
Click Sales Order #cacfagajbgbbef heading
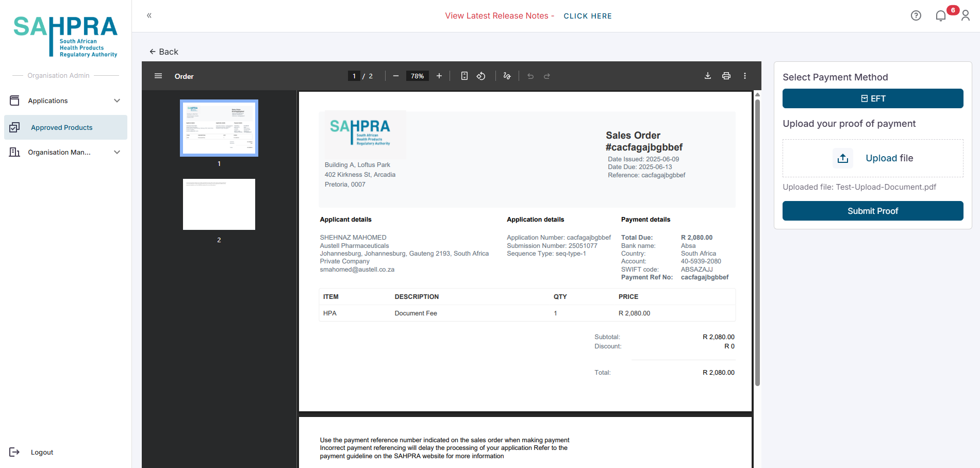(644, 141)
